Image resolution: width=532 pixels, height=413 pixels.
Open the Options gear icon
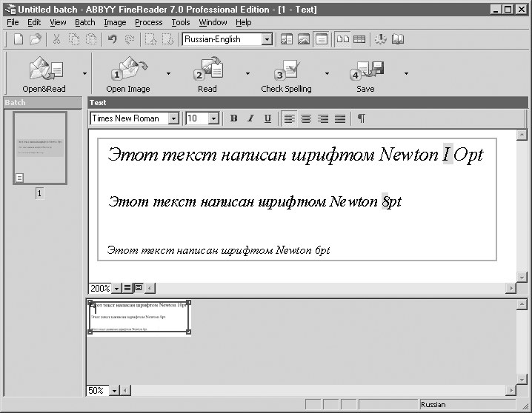click(380, 39)
